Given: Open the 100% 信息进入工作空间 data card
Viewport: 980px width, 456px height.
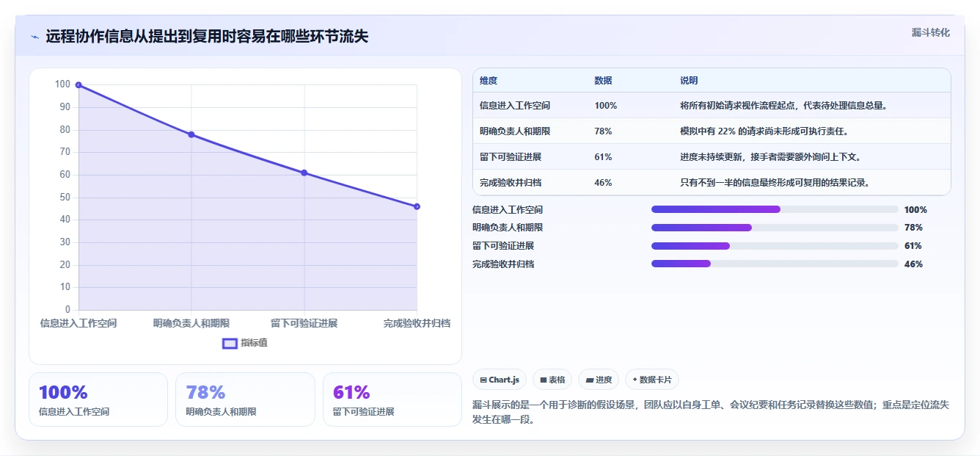Looking at the screenshot, I should point(98,399).
